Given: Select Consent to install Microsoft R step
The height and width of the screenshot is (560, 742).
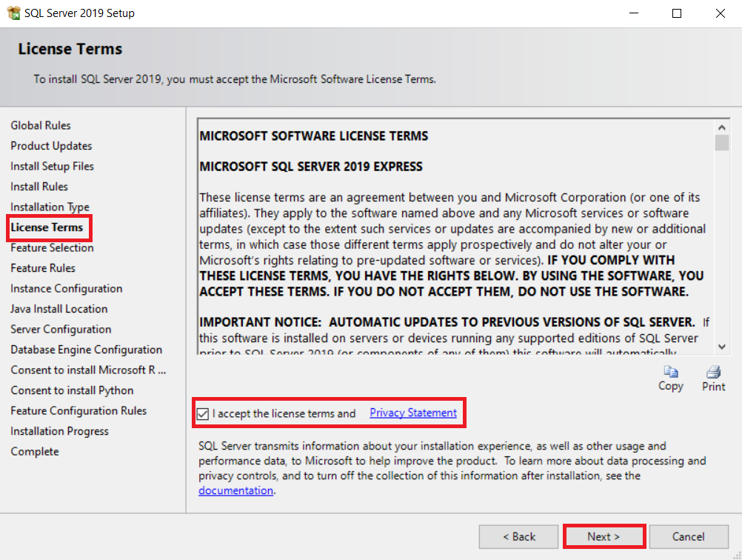Looking at the screenshot, I should tap(88, 370).
